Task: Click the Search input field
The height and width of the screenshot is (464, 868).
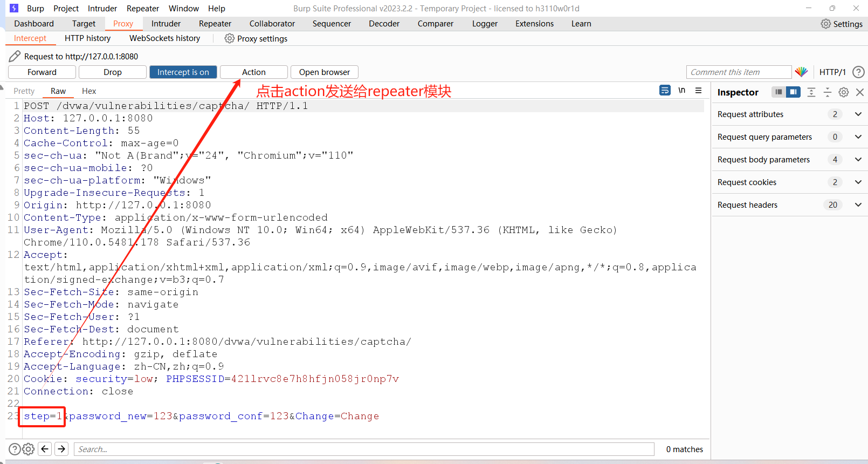Action: [x=364, y=449]
